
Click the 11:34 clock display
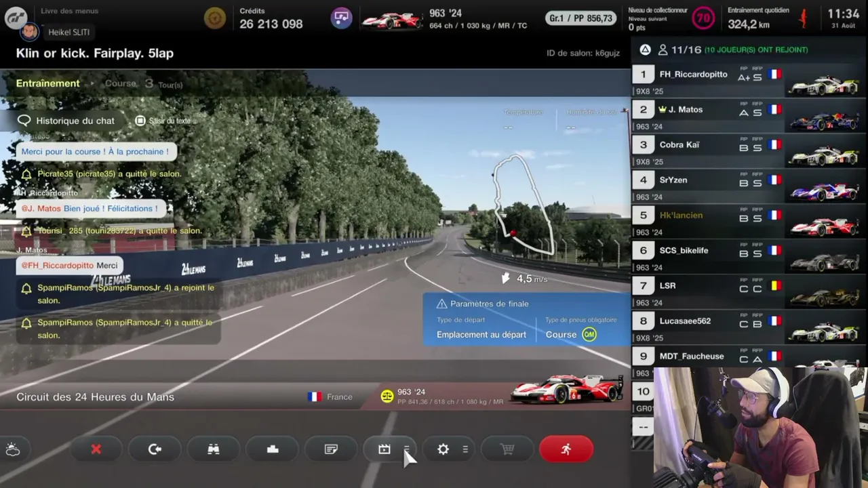pyautogui.click(x=843, y=14)
